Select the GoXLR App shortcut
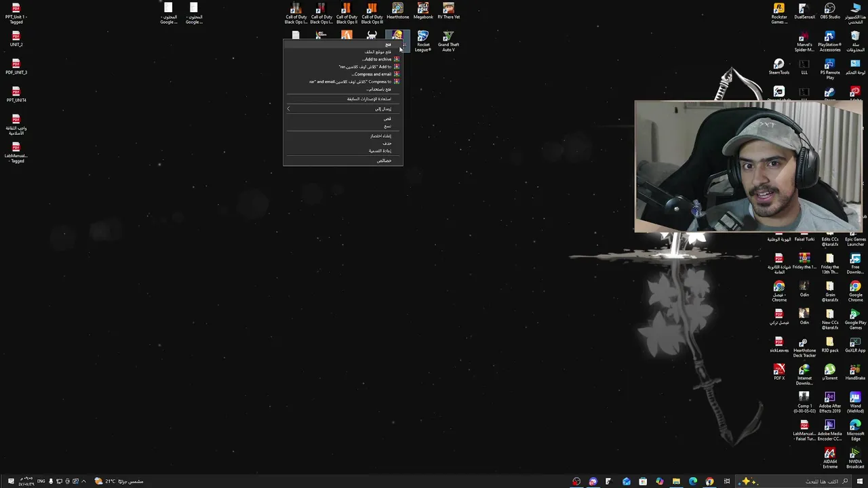 (x=855, y=345)
